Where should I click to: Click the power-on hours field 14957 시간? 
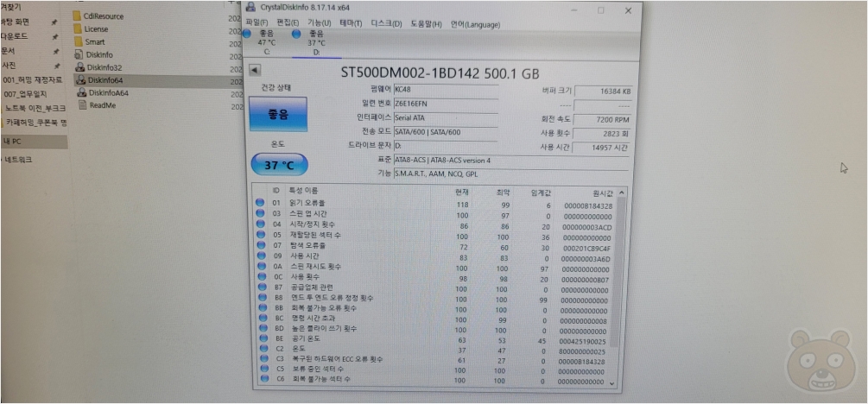click(602, 148)
